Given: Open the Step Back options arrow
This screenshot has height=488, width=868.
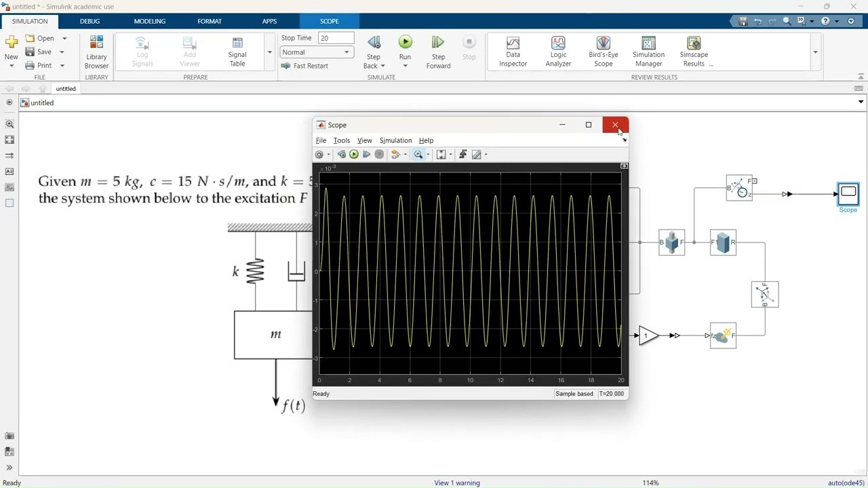Looking at the screenshot, I should (382, 66).
